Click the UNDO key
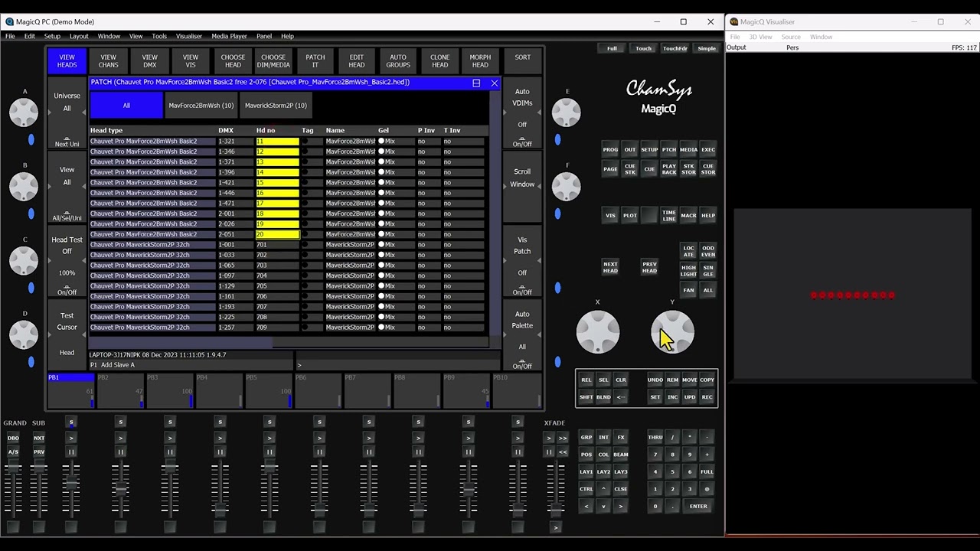 [655, 380]
